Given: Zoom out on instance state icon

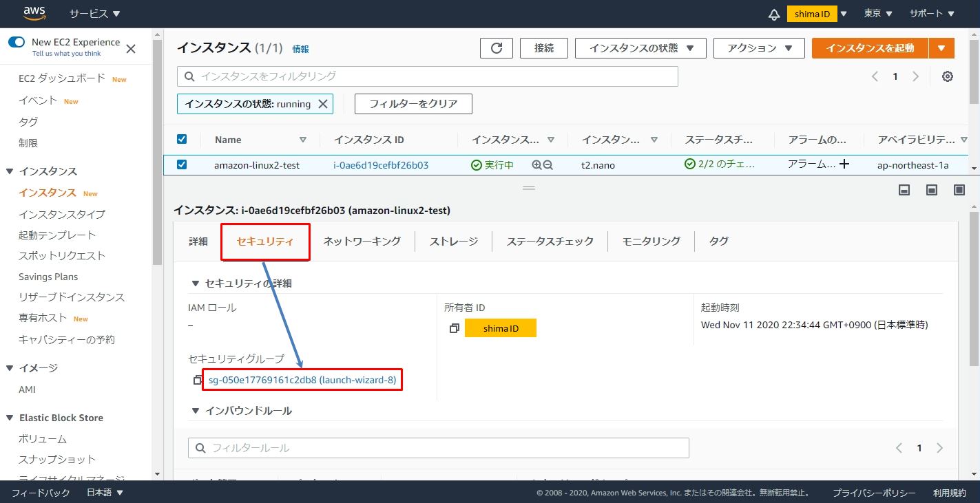Looking at the screenshot, I should coord(548,165).
